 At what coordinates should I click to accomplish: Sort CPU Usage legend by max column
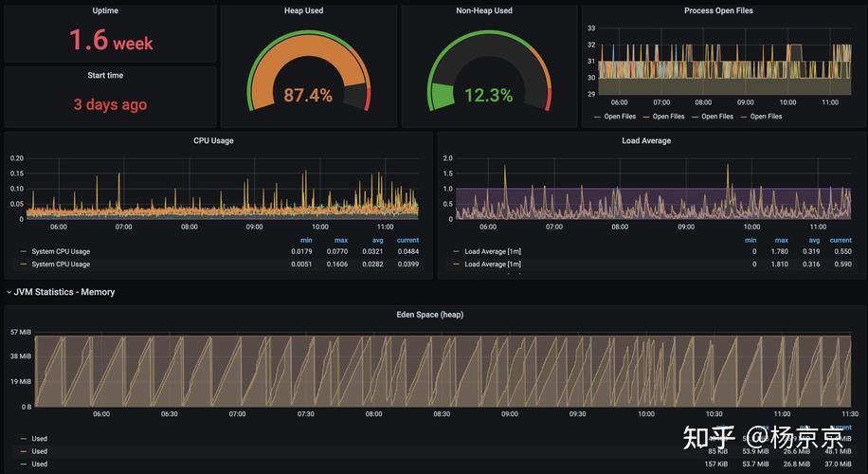pos(341,240)
